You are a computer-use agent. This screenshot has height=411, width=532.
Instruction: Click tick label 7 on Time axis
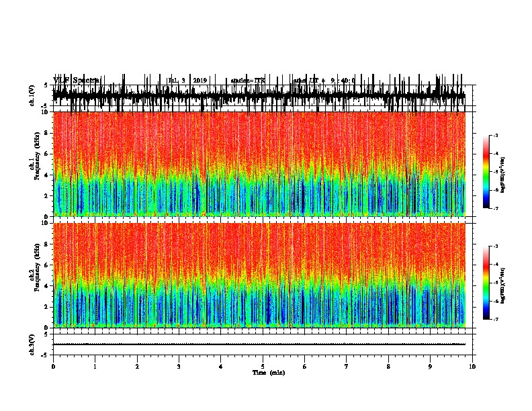click(347, 367)
